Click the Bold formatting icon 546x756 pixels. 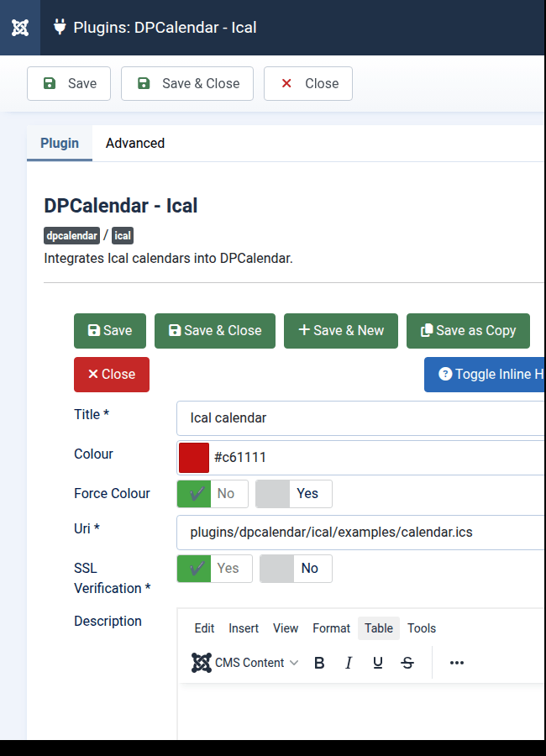coord(319,663)
